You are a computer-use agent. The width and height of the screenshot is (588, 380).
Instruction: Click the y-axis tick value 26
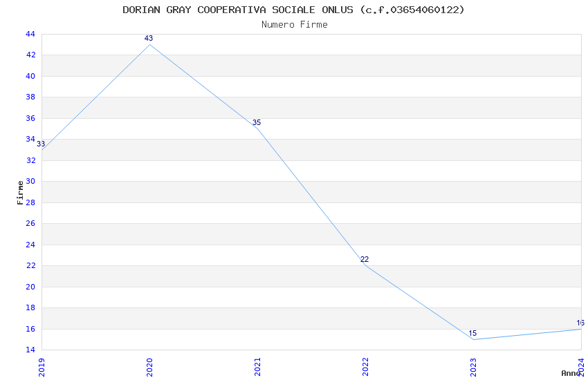(30, 223)
